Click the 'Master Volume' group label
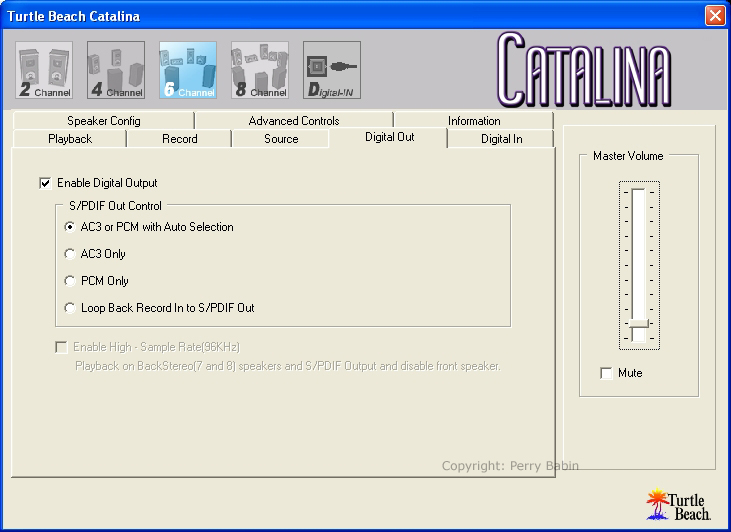Image resolution: width=731 pixels, height=532 pixels. pyautogui.click(x=628, y=156)
